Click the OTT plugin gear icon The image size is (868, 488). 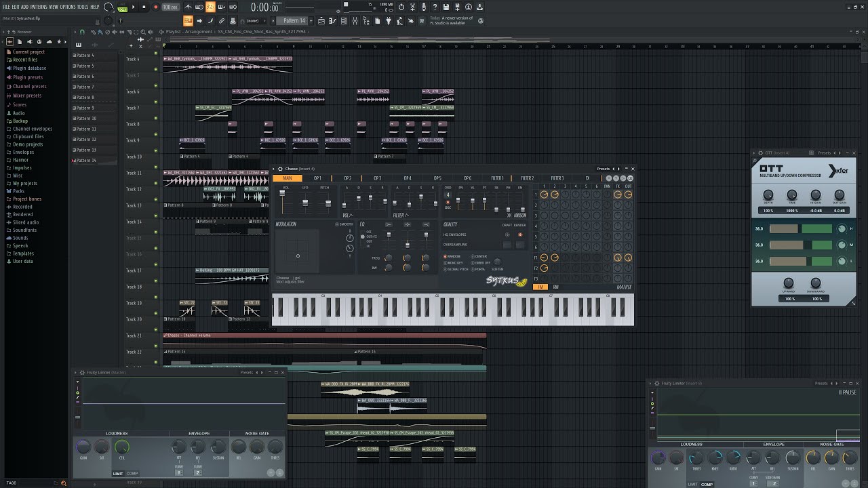coord(760,152)
